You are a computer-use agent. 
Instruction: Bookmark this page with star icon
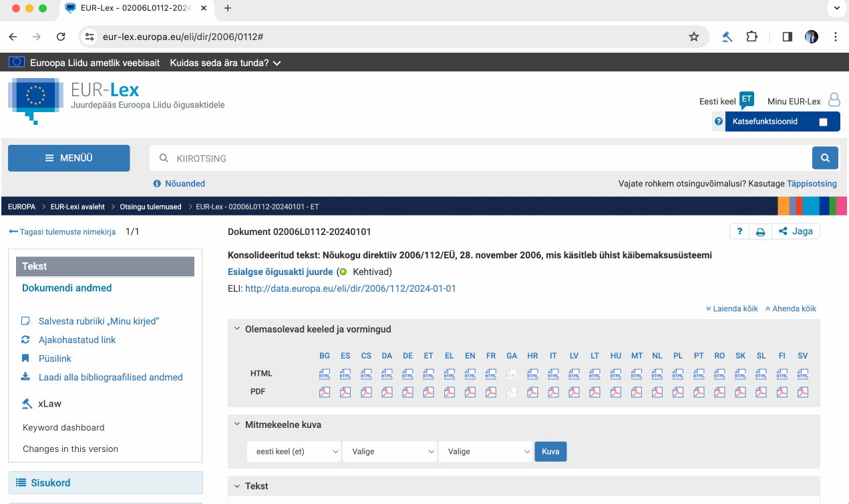694,37
